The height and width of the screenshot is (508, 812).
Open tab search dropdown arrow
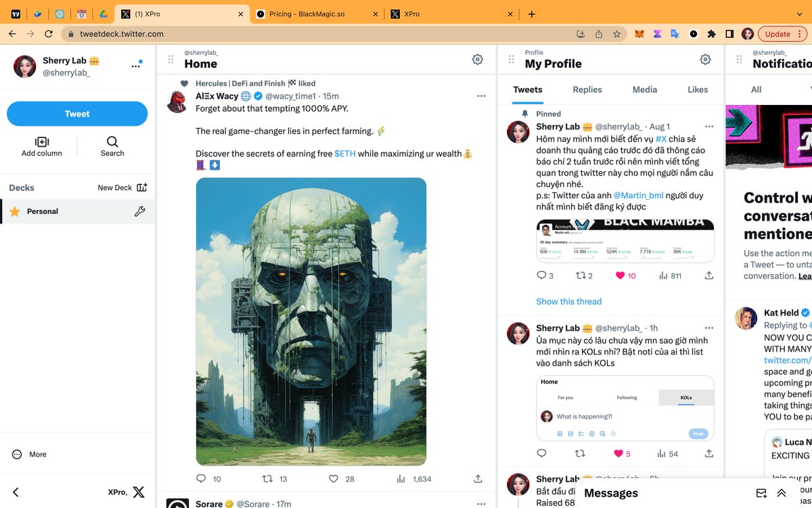point(799,14)
